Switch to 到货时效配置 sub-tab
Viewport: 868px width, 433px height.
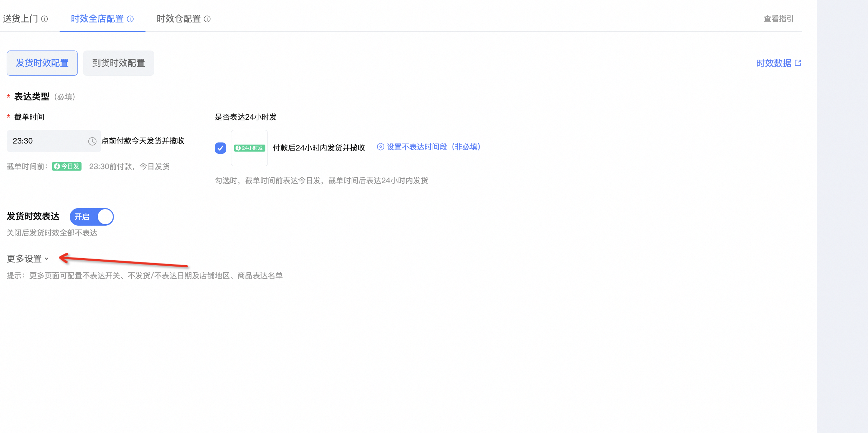click(118, 63)
